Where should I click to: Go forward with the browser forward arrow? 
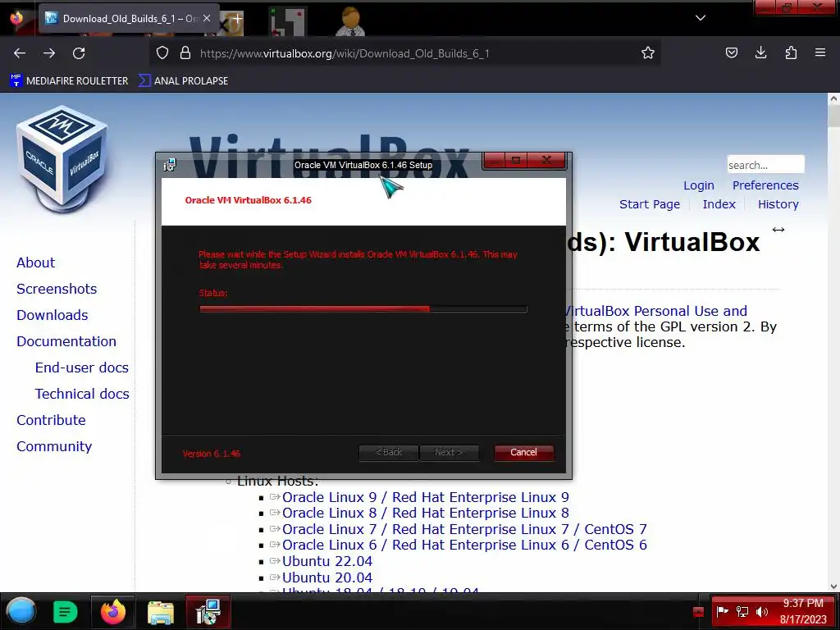coord(49,53)
